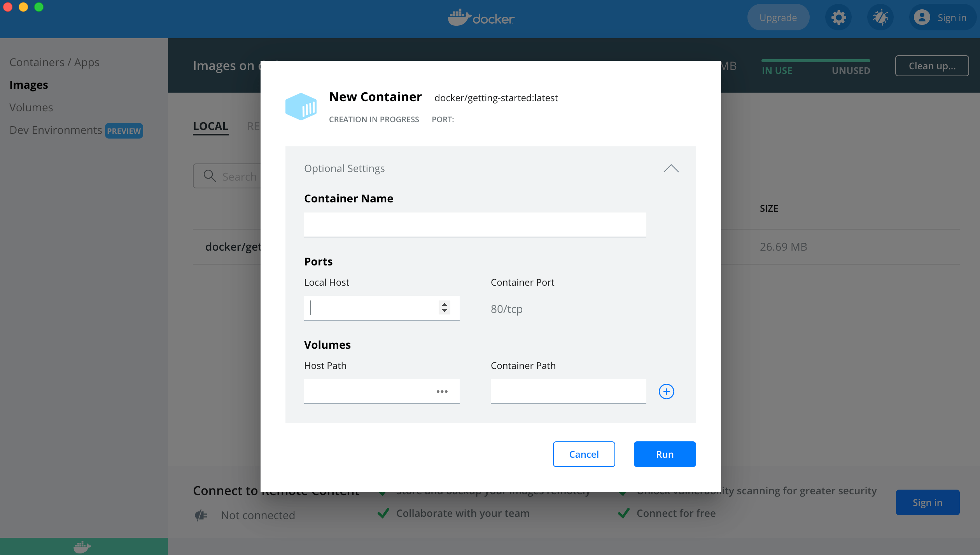The width and height of the screenshot is (980, 555).
Task: Click the in-use storage usage bar
Action: pos(815,61)
